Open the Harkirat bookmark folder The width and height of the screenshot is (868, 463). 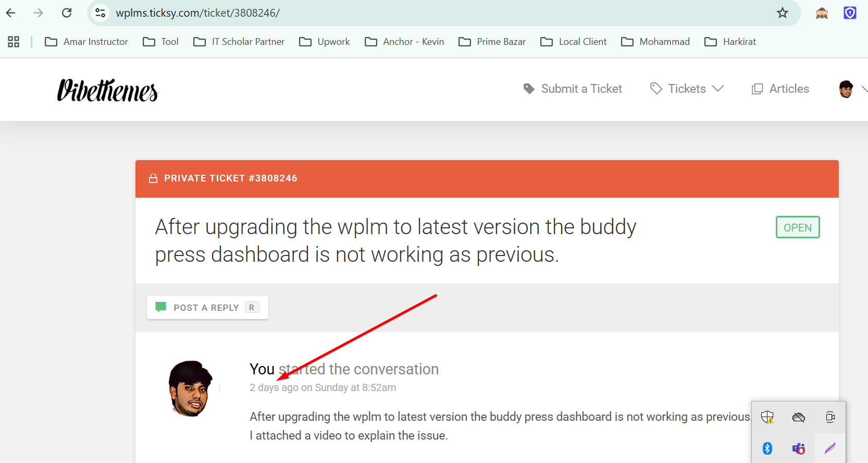730,42
